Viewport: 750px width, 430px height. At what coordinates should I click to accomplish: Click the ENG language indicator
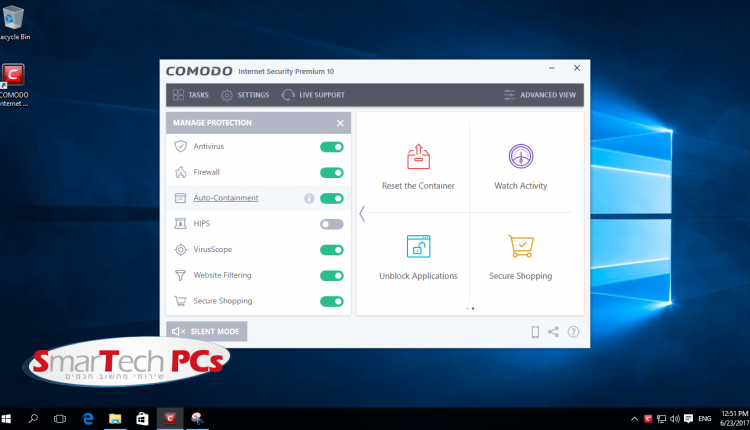tap(705, 419)
